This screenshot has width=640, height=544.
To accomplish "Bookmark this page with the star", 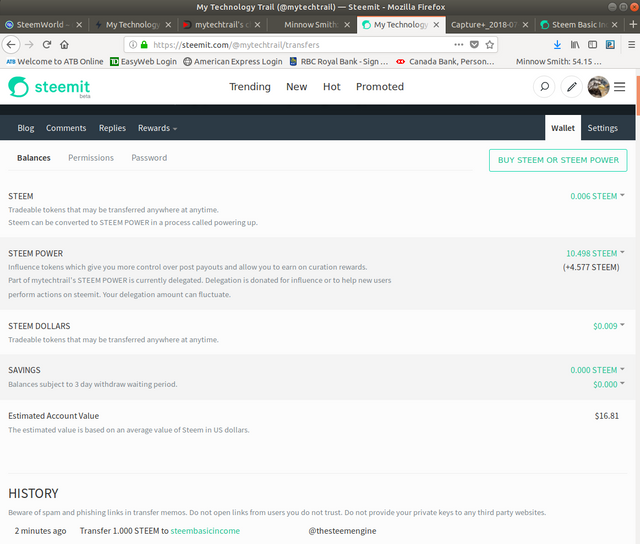I will (489, 44).
